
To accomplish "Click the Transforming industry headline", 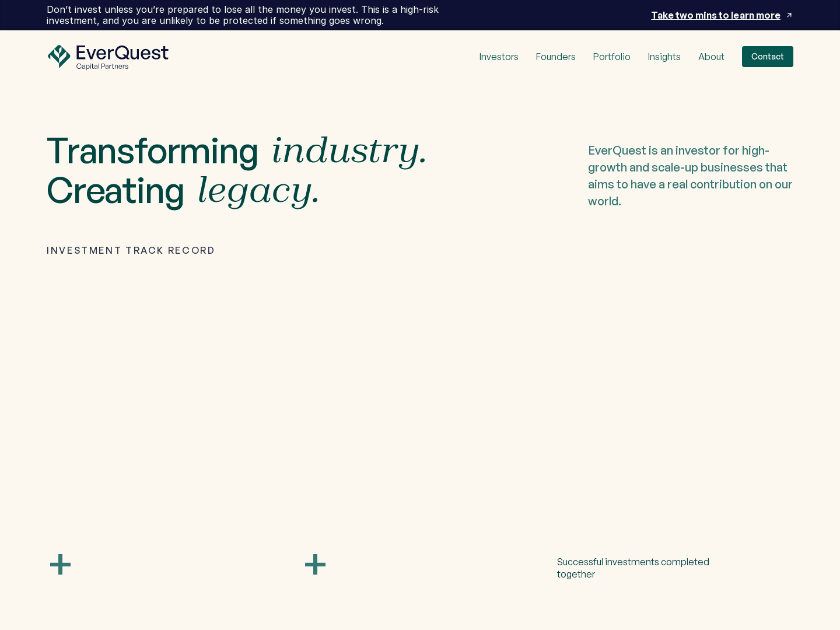I will pyautogui.click(x=236, y=152).
